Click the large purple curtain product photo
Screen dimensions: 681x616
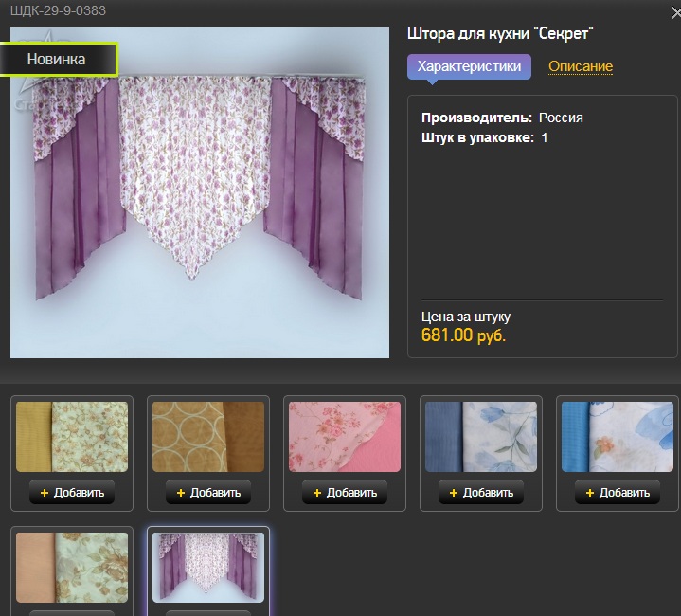click(200, 193)
